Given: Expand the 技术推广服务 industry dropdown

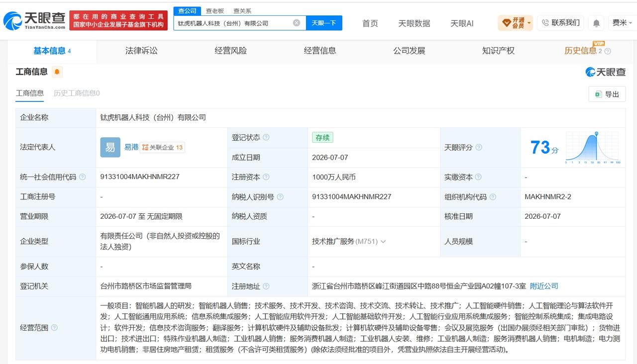Looking at the screenshot, I should (383, 242).
